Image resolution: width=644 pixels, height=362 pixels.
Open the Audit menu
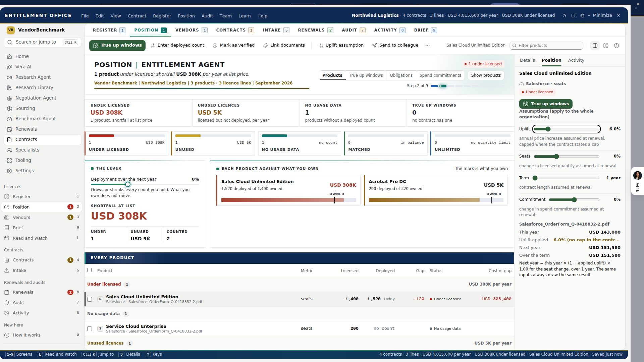tap(207, 16)
